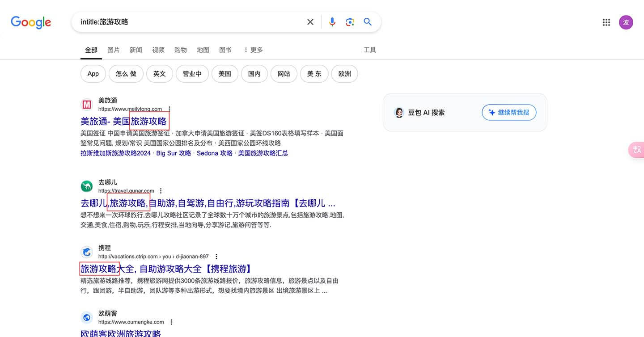
Task: Click the https://www.meilvtong.com URL text
Action: [x=130, y=109]
